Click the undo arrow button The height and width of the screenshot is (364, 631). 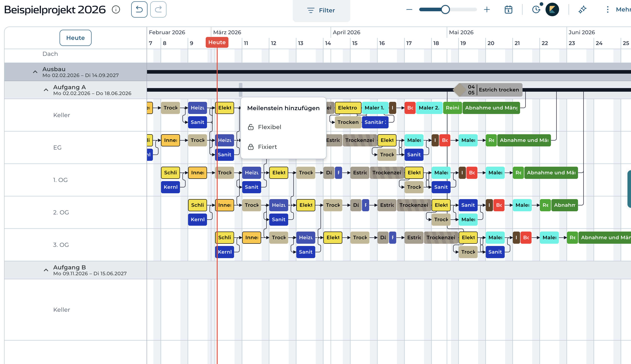pos(139,9)
